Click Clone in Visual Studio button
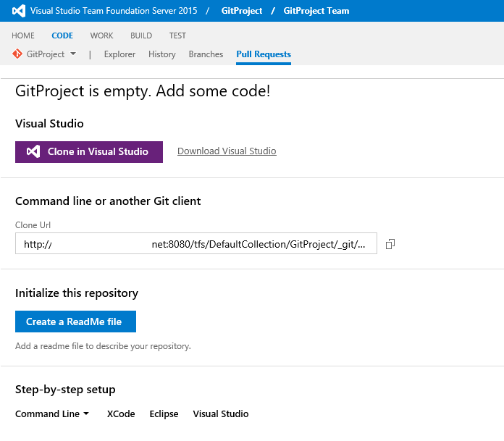The image size is (504, 441). [89, 152]
